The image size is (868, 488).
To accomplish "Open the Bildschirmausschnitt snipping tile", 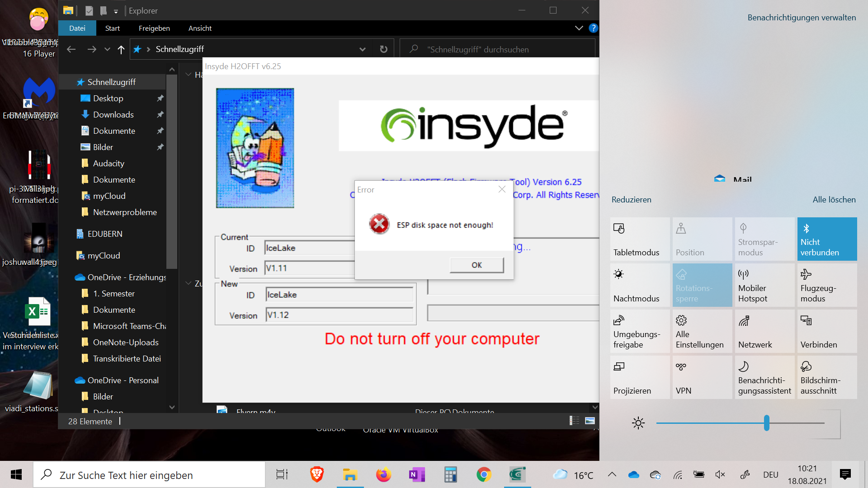I will [x=826, y=377].
